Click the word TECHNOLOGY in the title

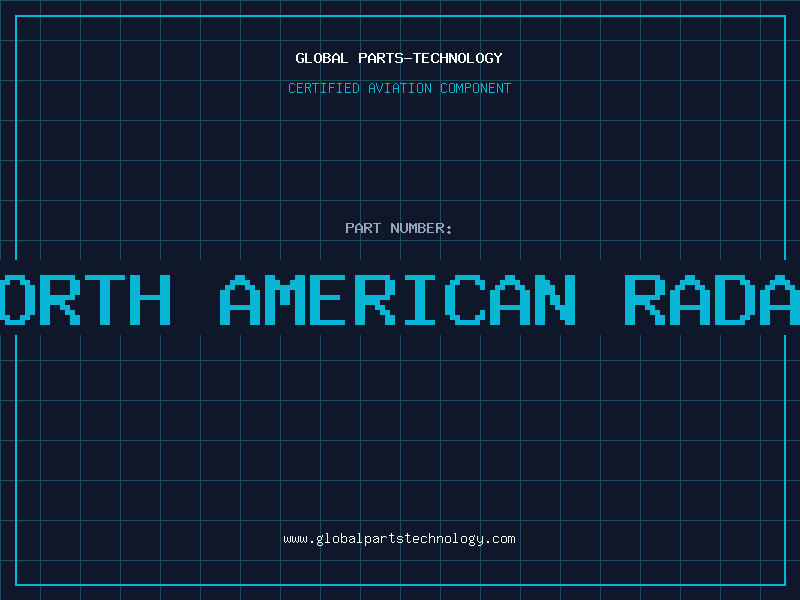pos(461,58)
